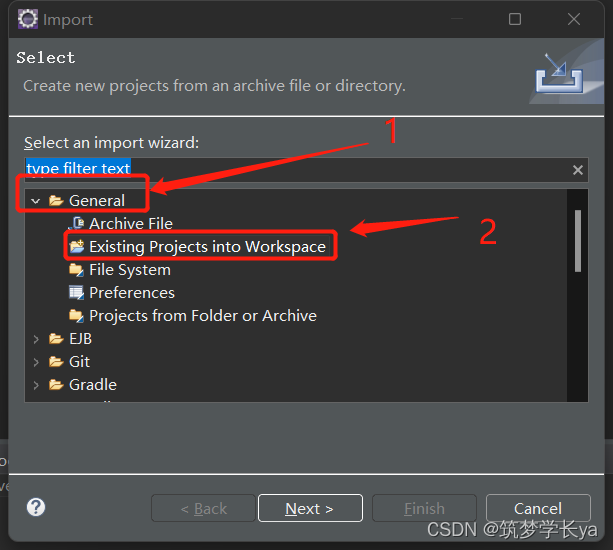
Task: Select the EJB tree label
Action: pos(81,339)
